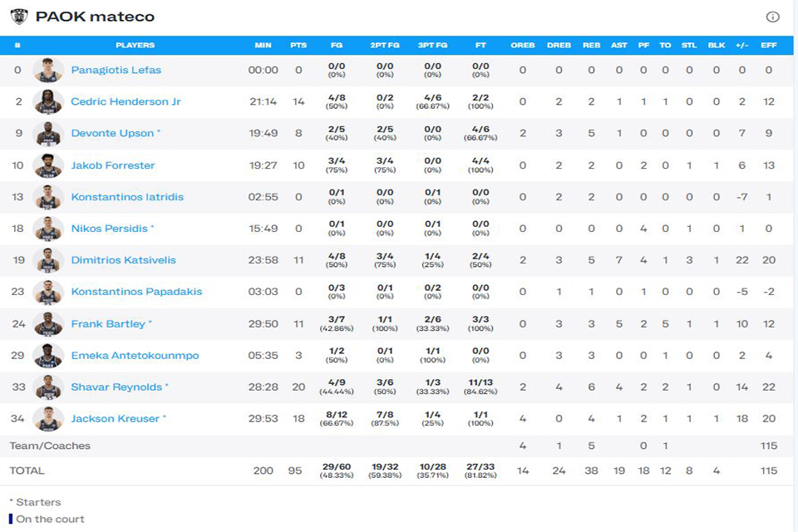Click Jackson Kreuser's 8/12 field goal cell
The height and width of the screenshot is (532, 798).
[x=337, y=418]
